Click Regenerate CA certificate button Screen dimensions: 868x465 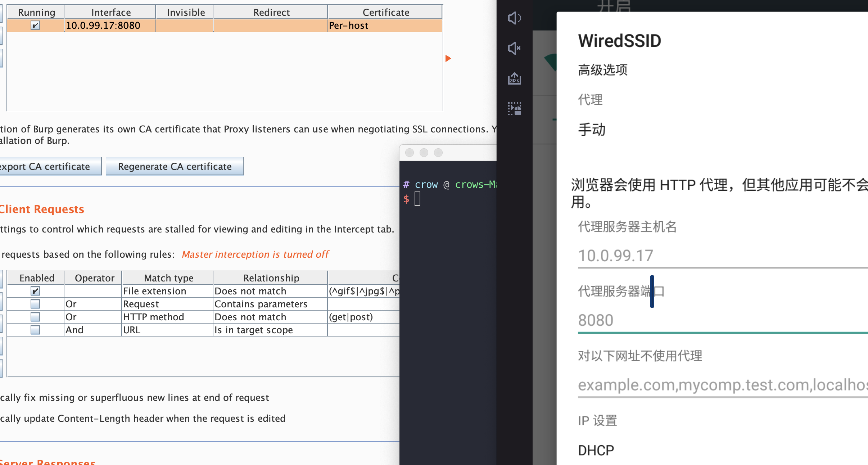tap(175, 166)
